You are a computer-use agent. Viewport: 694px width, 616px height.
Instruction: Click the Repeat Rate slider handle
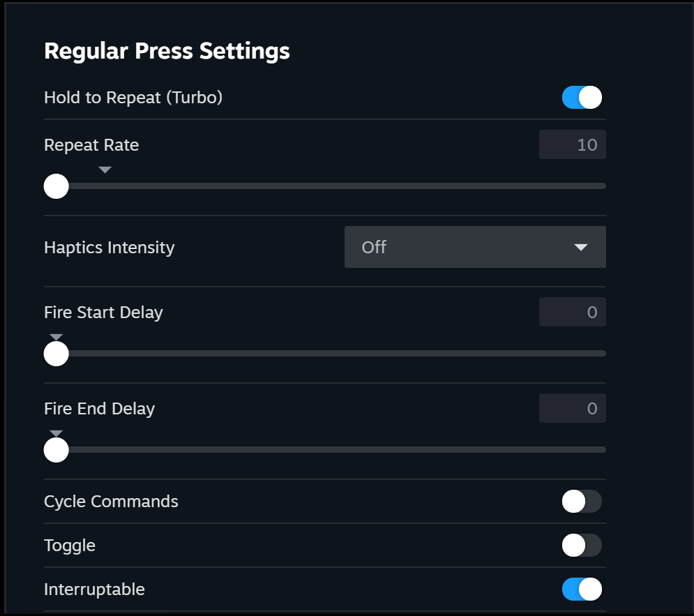tap(56, 186)
